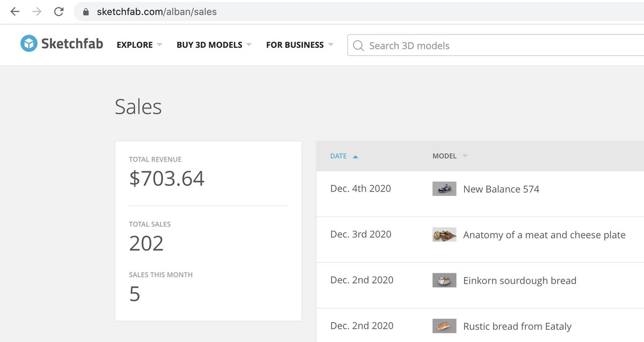Open the Rustic bread from Eataly thumbnail
The height and width of the screenshot is (342, 644).
[444, 326]
